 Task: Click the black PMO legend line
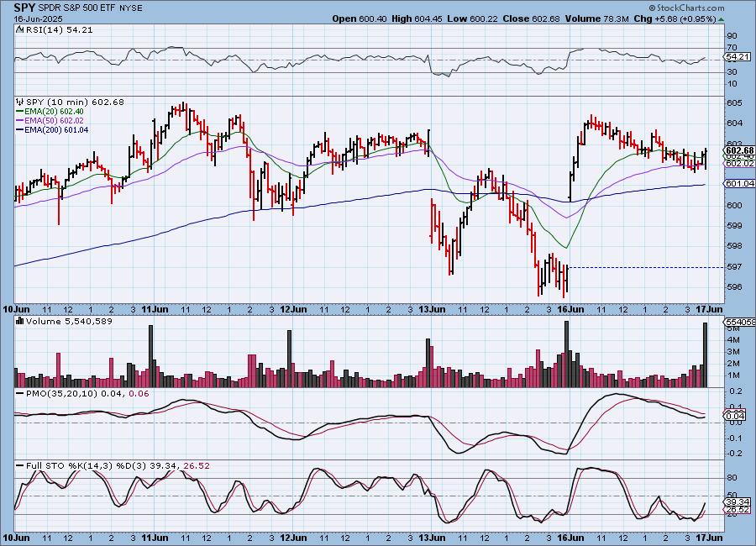[x=20, y=394]
